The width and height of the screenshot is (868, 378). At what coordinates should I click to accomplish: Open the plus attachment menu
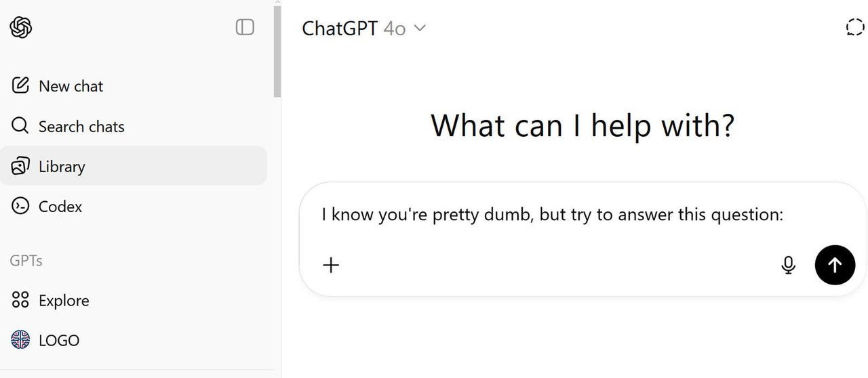(x=331, y=265)
